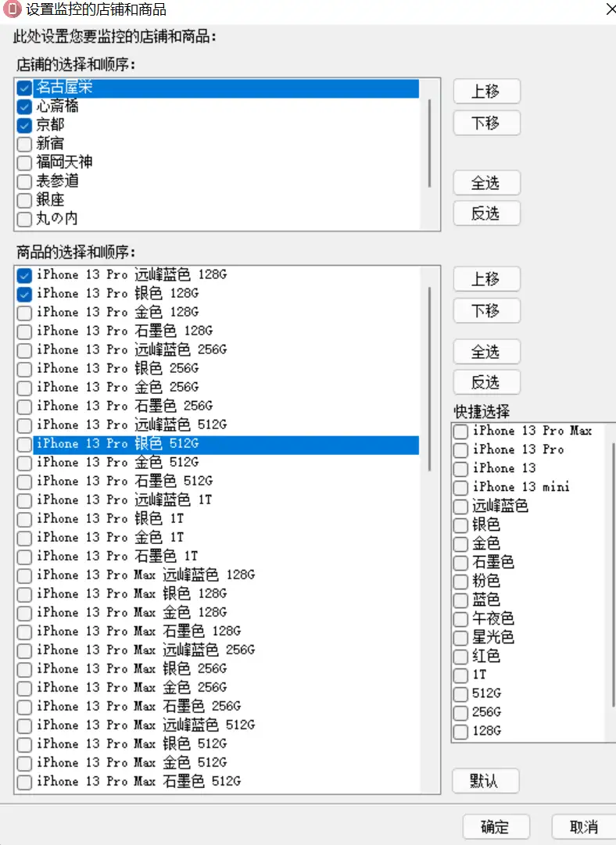Image resolution: width=616 pixels, height=845 pixels.
Task: Quick-select 金色 color checkbox
Action: (x=460, y=544)
